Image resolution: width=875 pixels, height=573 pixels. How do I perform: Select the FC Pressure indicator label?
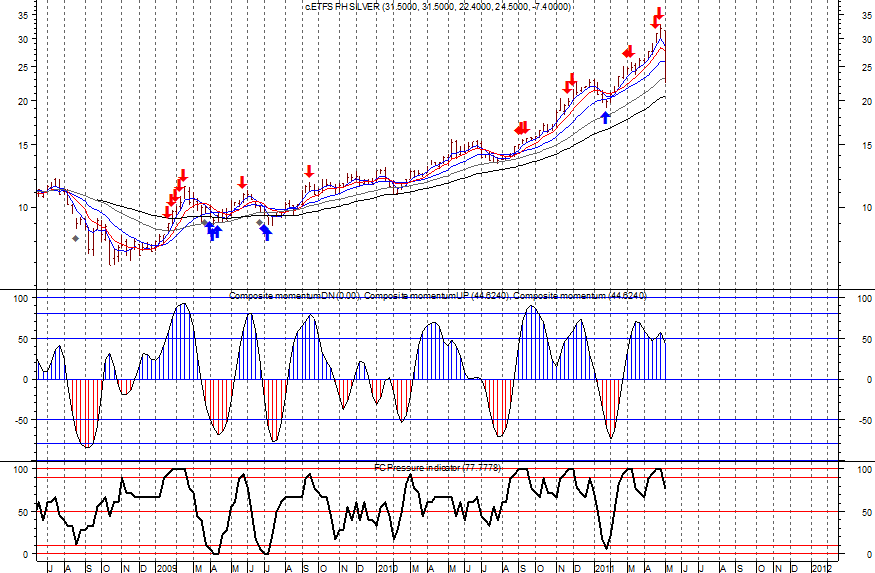[438, 468]
